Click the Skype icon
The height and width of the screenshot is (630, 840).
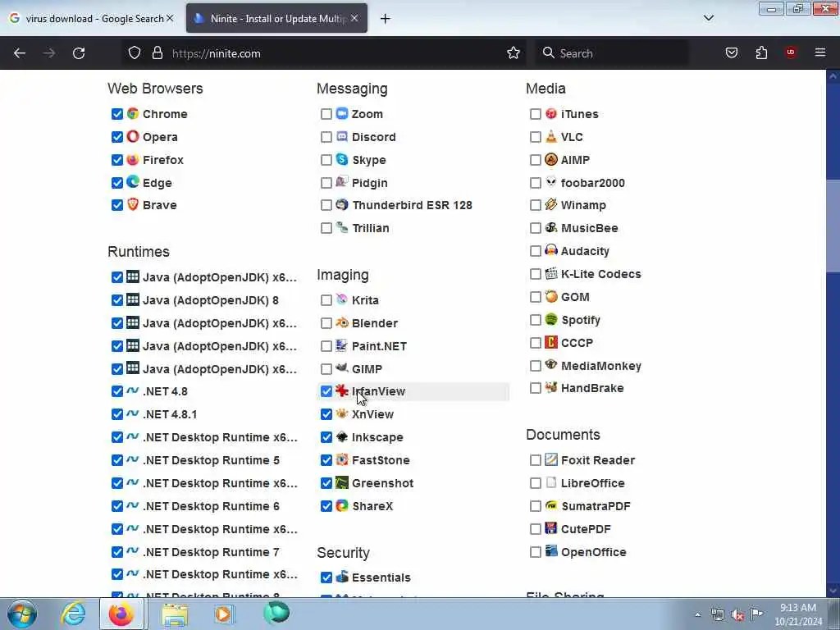(x=342, y=160)
